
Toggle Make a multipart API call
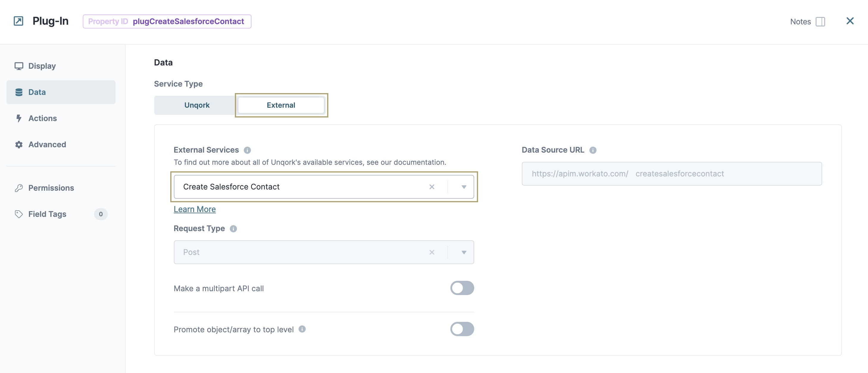tap(462, 288)
